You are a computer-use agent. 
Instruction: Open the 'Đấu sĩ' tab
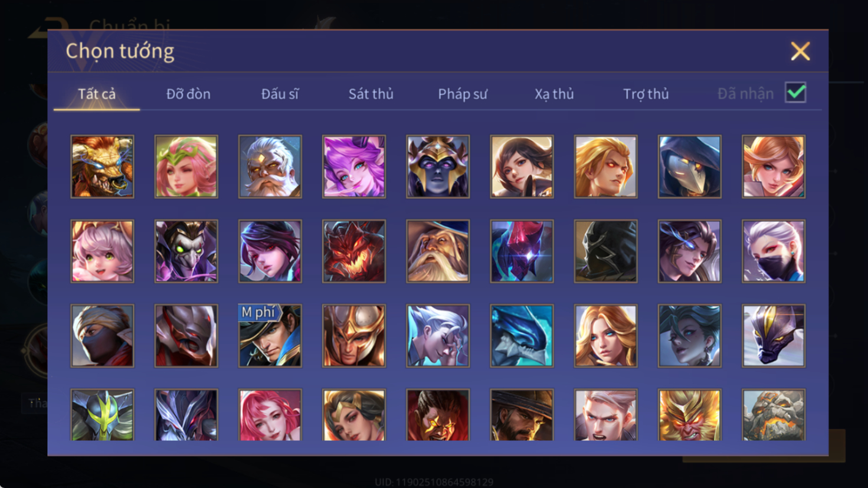pos(280,94)
